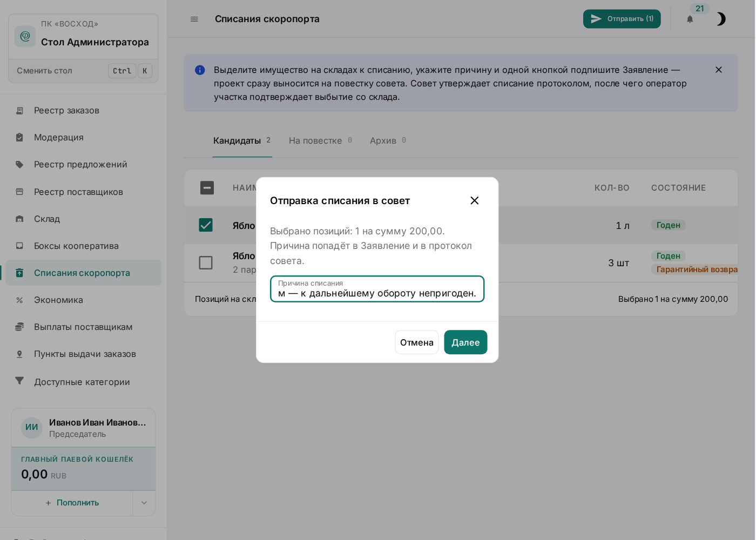This screenshot has height=540, width=756.
Task: Uncheck the first row (1 л) checkbox
Action: [206, 225]
